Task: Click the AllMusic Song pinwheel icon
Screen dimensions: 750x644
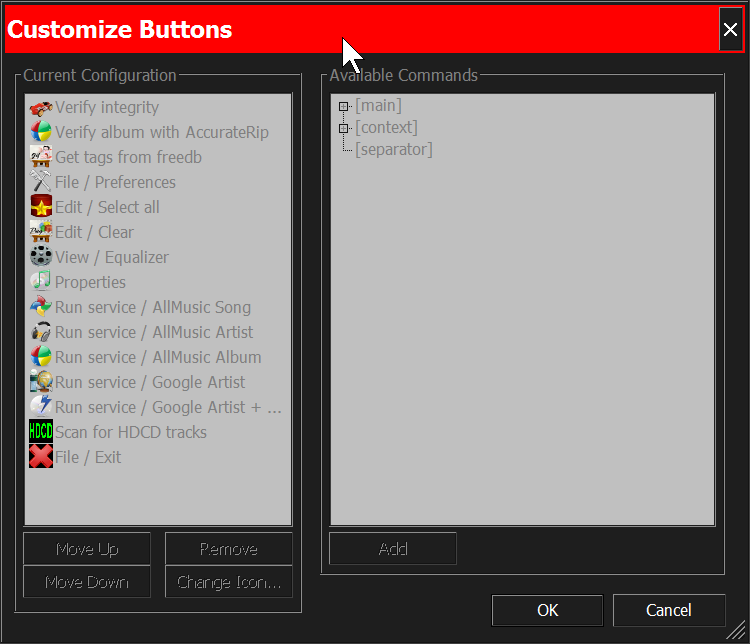Action: (41, 307)
